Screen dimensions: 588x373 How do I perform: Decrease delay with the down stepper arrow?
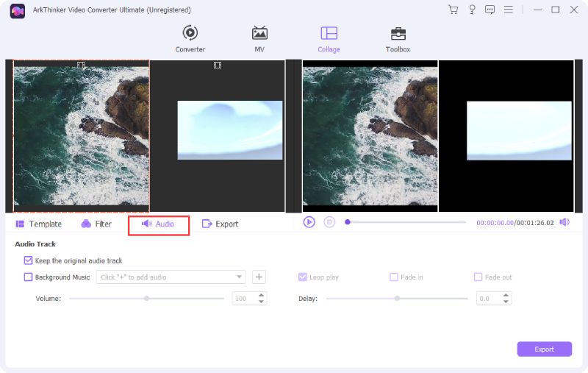click(506, 302)
